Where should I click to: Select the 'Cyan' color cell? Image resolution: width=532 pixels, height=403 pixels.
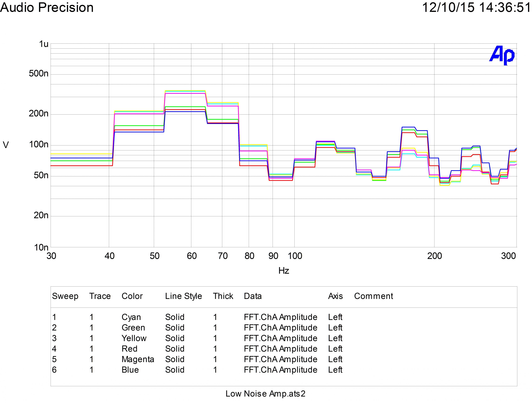point(131,318)
